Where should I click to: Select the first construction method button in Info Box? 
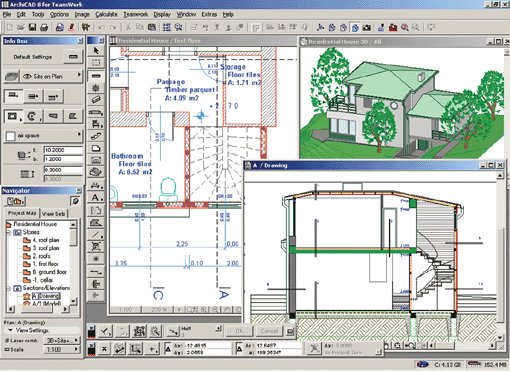(x=13, y=96)
